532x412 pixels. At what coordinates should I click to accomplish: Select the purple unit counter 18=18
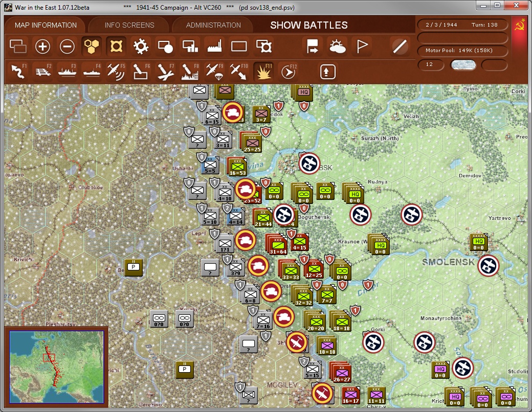click(x=327, y=346)
